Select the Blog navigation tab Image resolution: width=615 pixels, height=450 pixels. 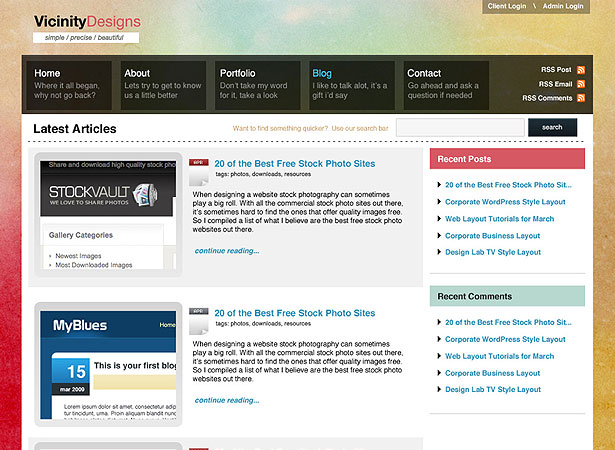[352, 85]
